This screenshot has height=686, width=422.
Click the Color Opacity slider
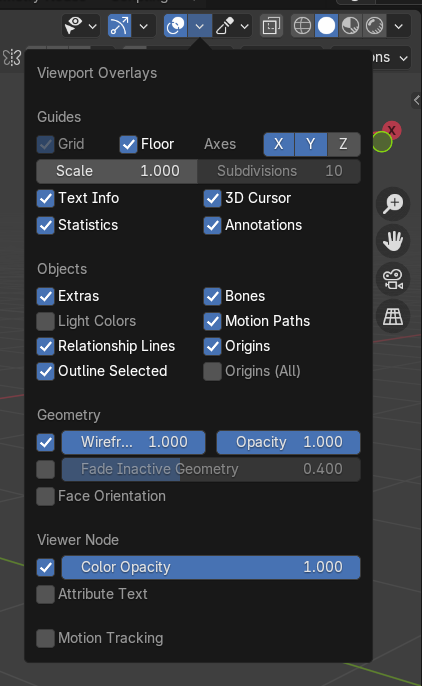(x=211, y=567)
